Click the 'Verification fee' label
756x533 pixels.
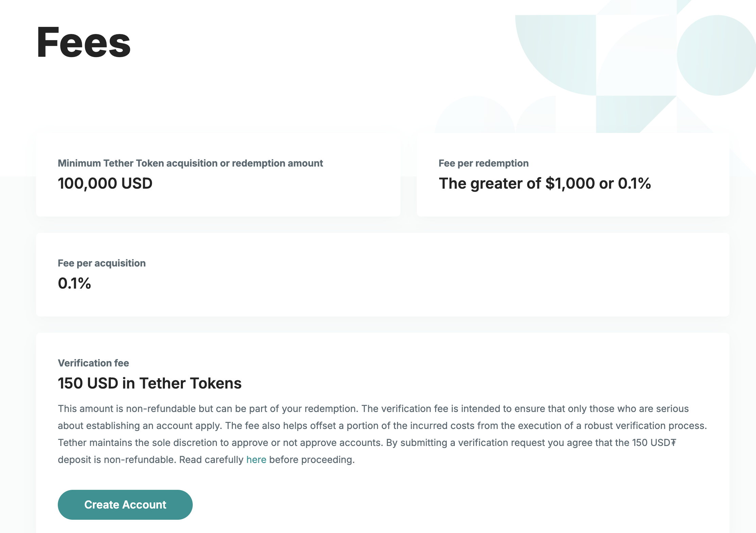tap(93, 363)
